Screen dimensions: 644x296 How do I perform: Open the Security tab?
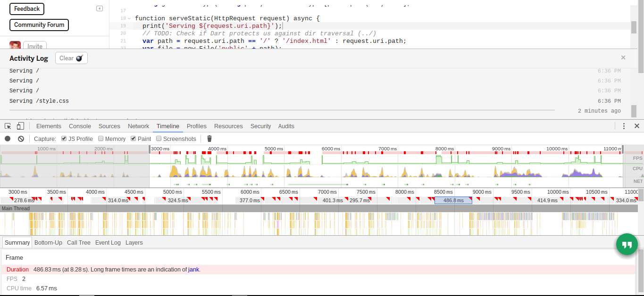coord(261,126)
